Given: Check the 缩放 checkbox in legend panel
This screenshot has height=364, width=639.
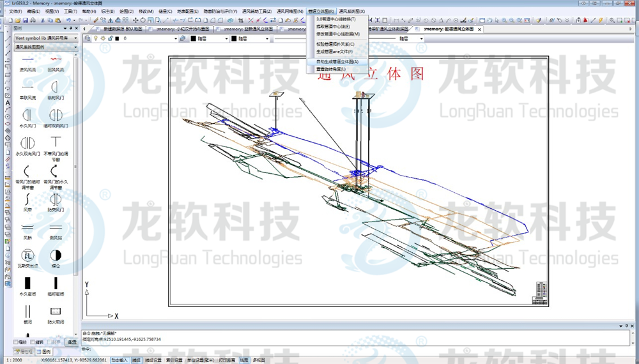Looking at the screenshot, I should click(x=16, y=343).
